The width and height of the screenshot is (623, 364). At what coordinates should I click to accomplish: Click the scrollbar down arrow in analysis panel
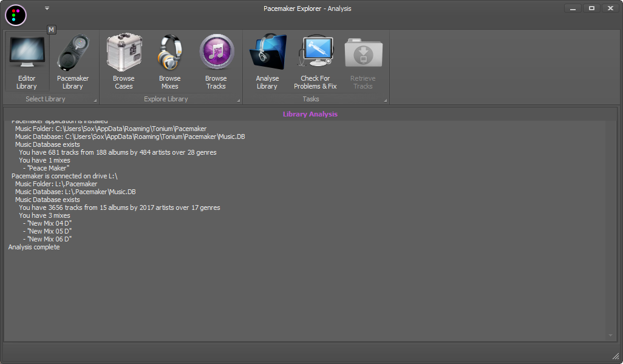(610, 335)
